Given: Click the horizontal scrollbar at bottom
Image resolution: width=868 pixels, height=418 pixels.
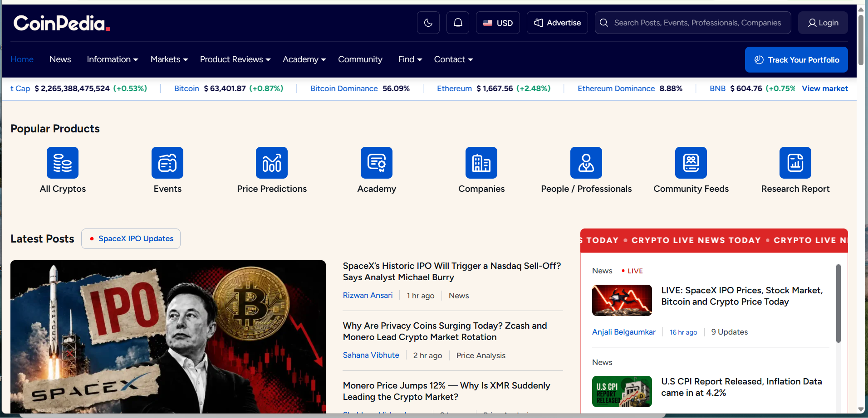Looking at the screenshot, I should tap(343, 415).
